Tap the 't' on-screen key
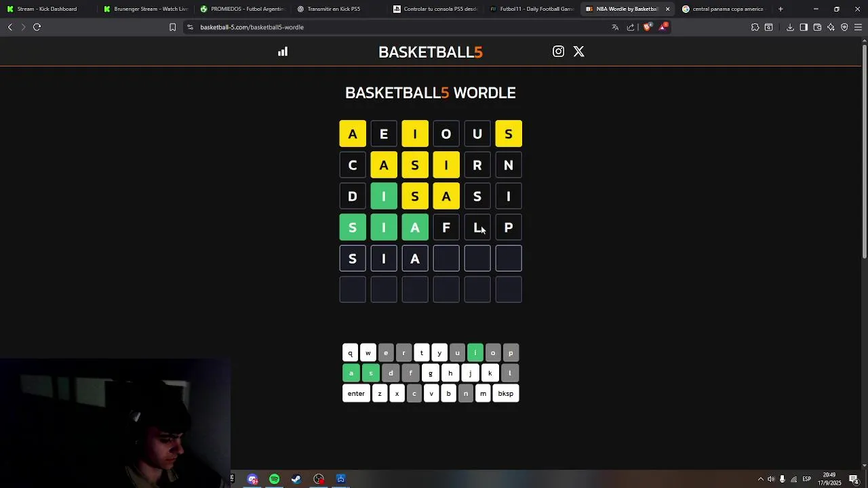The width and height of the screenshot is (868, 488). tap(422, 352)
